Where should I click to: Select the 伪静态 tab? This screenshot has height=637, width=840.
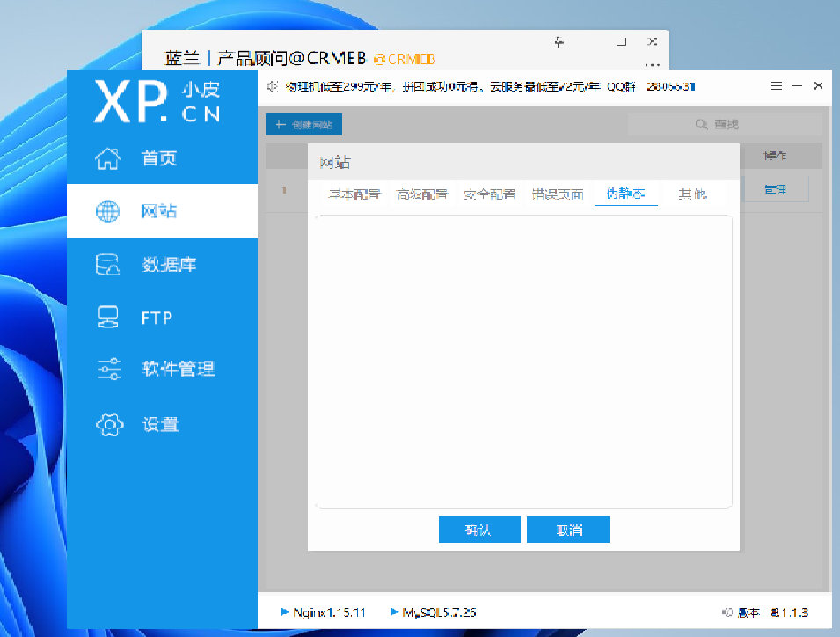[x=625, y=194]
